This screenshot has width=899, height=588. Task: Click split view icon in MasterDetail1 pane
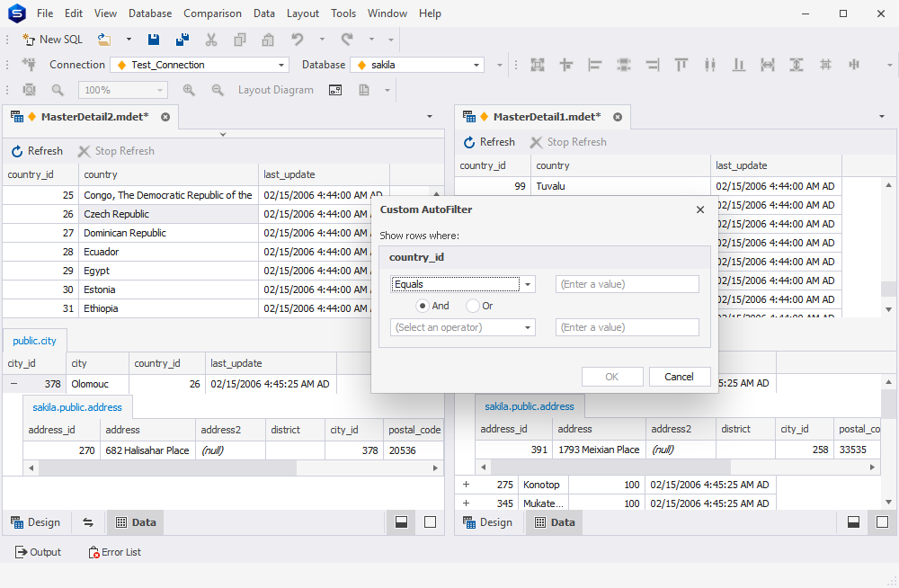click(x=854, y=522)
